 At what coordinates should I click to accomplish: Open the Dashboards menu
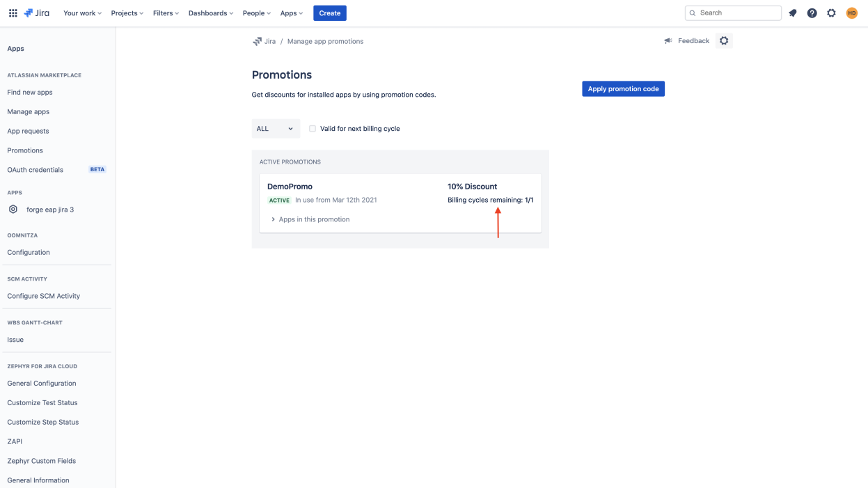tap(211, 13)
